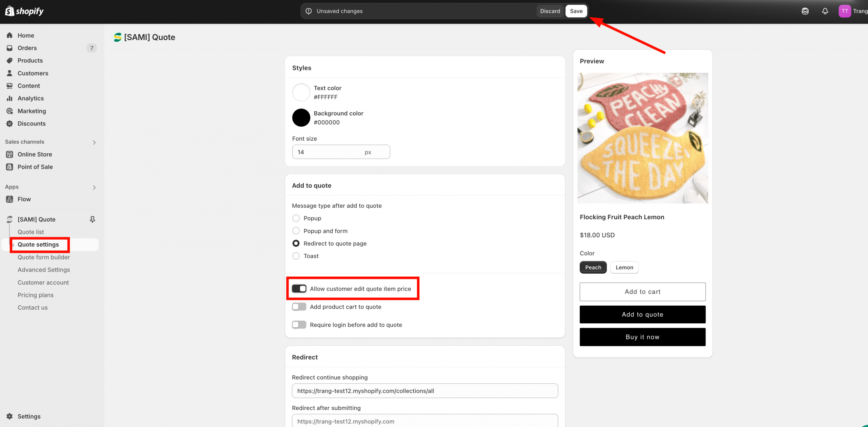Click the Redirect continue shopping field
The height and width of the screenshot is (427, 868).
[425, 391]
